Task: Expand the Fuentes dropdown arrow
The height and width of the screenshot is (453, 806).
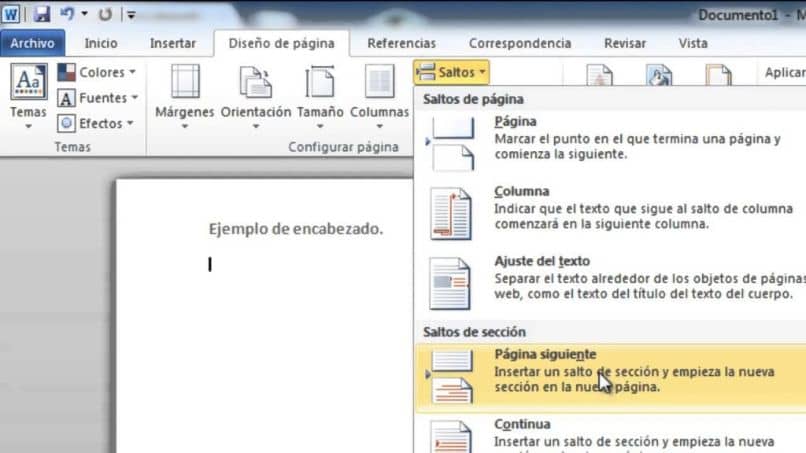Action: 135,97
